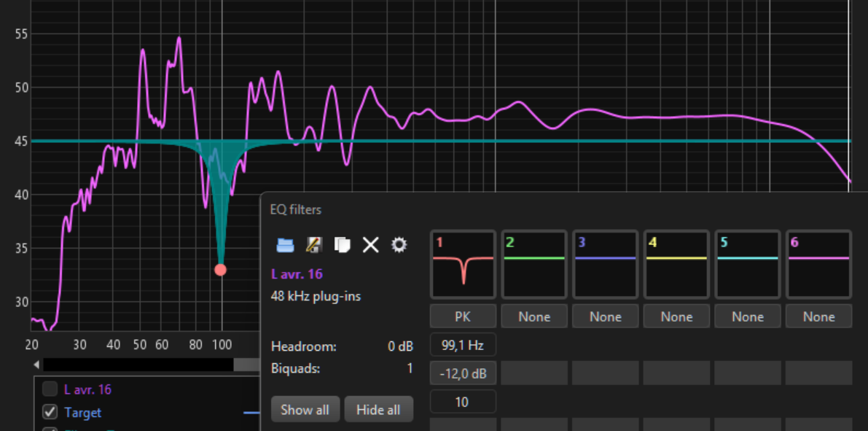Click the Show all button

pos(305,409)
